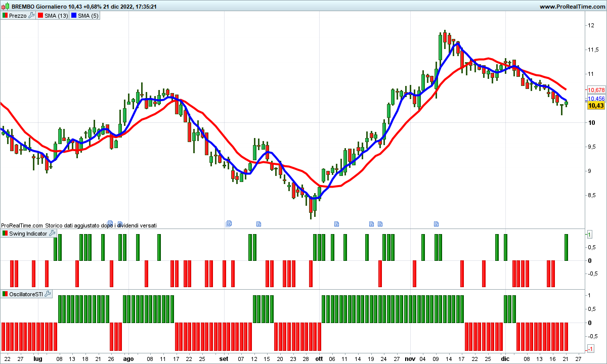The height and width of the screenshot is (364, 607).
Task: Click the 9,5 price level on the axis
Action: click(591, 147)
